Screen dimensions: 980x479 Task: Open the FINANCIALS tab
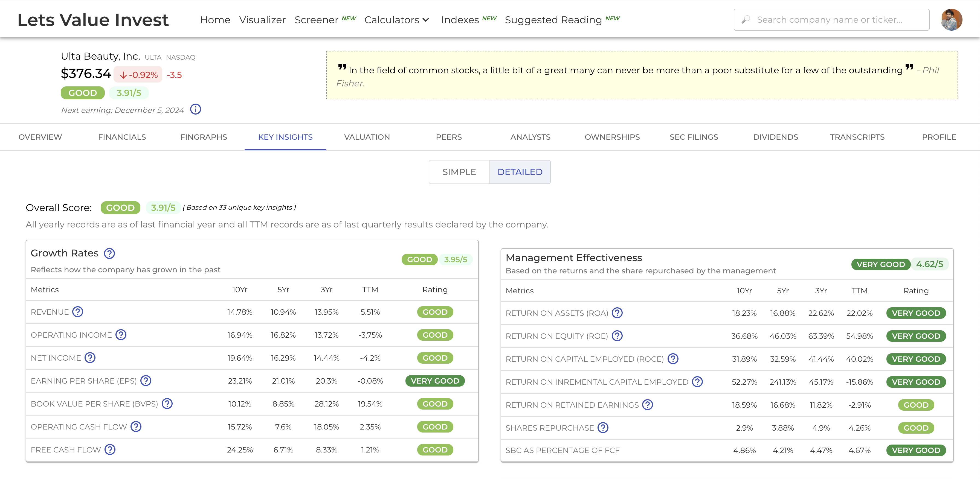122,137
